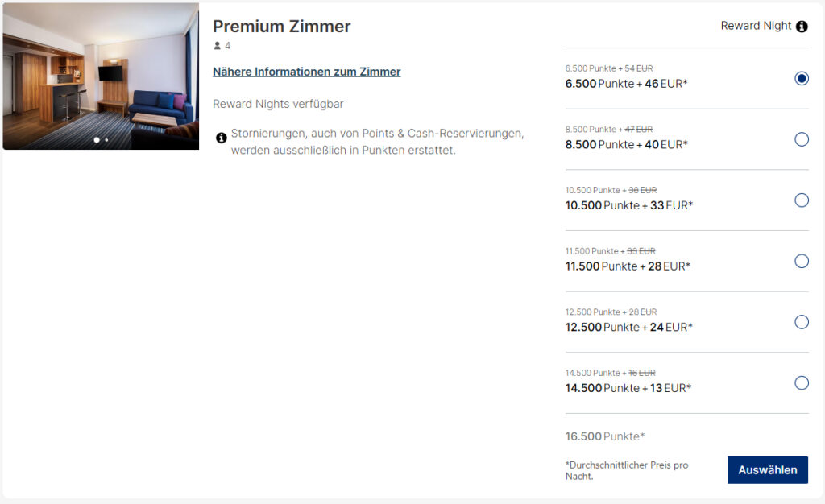Click the Auswählen button

[x=768, y=470]
